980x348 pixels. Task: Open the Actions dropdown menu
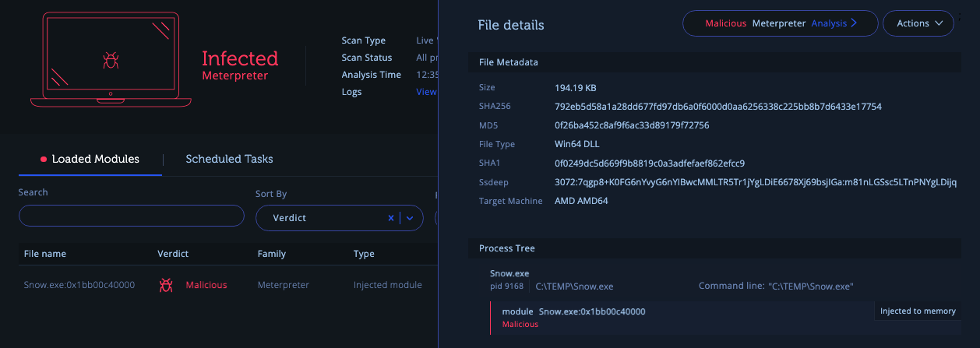918,23
